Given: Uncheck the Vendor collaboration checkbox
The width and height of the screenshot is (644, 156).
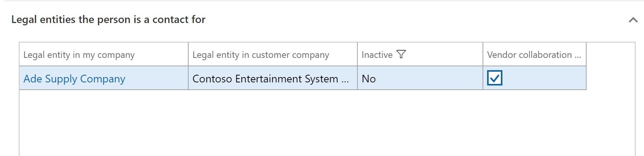Looking at the screenshot, I should 494,78.
